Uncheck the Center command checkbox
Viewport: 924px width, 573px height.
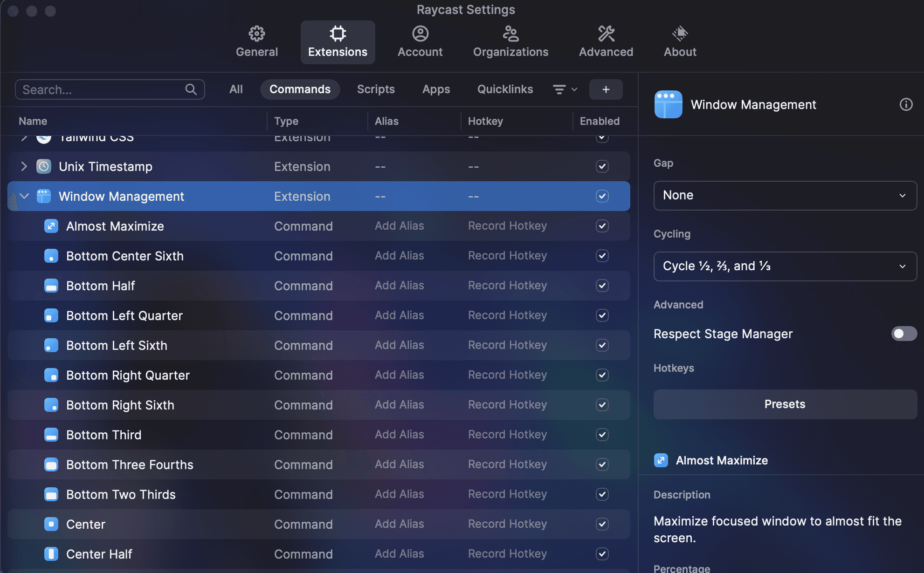coord(602,524)
